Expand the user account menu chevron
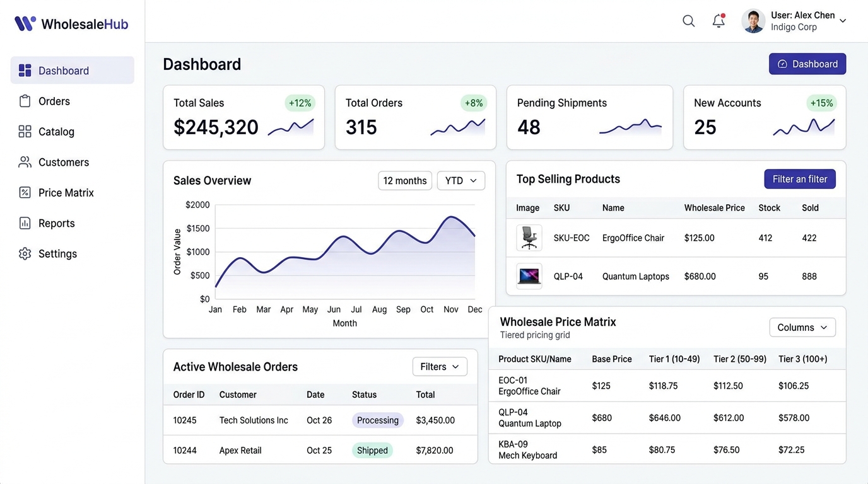The image size is (868, 484). pyautogui.click(x=843, y=21)
